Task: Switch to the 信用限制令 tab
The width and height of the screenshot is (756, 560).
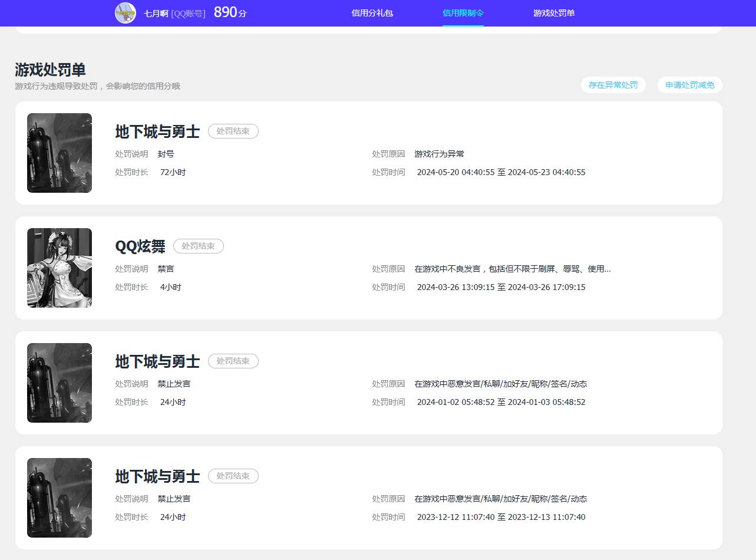Action: 463,13
